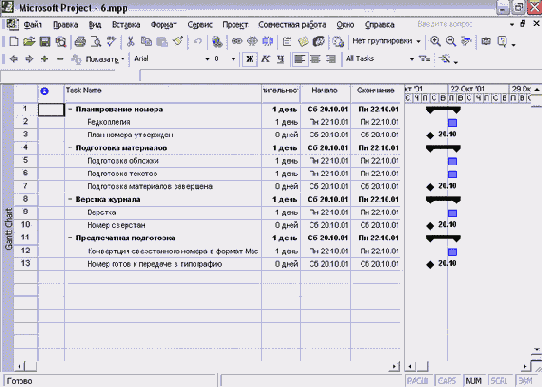Screen dimensions: 542x387
Task: Click the Assign Resources icon
Action: [319, 42]
